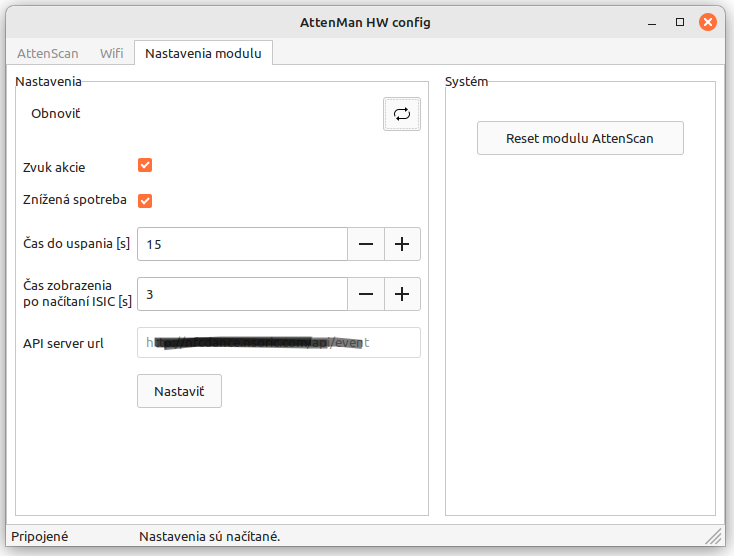Click the Znížená spotreba label

[x=75, y=200]
